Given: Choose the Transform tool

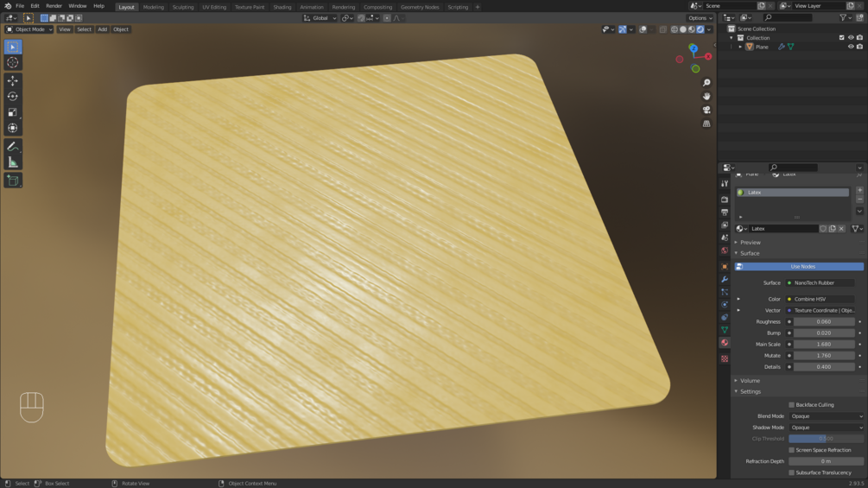Looking at the screenshot, I should point(13,128).
